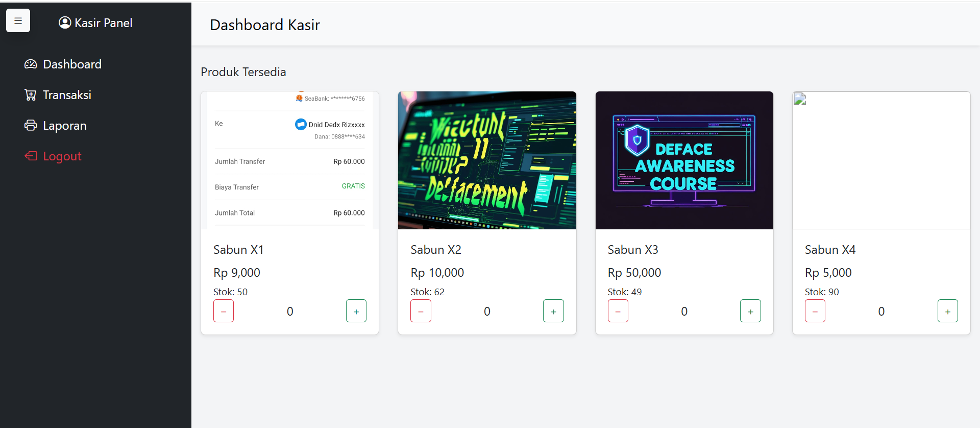The width and height of the screenshot is (980, 428).
Task: Click the Sabun X2 defacement product image
Action: click(487, 160)
